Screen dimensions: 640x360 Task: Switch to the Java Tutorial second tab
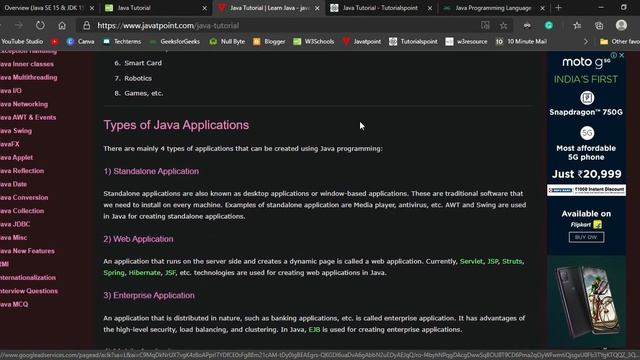point(155,8)
